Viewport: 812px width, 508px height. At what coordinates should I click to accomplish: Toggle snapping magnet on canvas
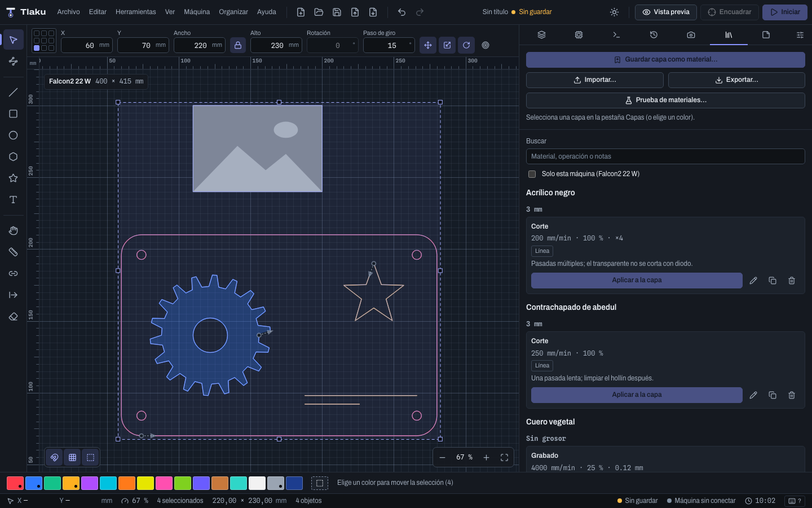coord(55,458)
